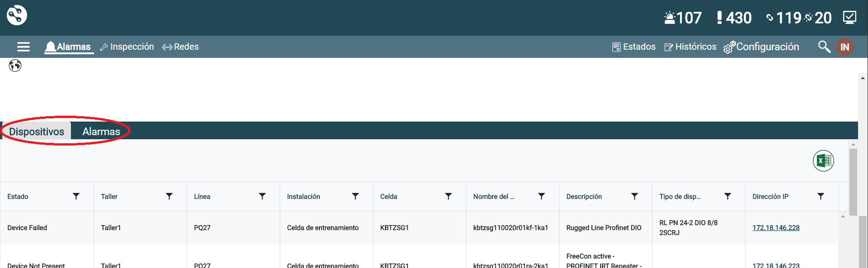
Task: Open filter for the Línea column
Action: [x=263, y=196]
